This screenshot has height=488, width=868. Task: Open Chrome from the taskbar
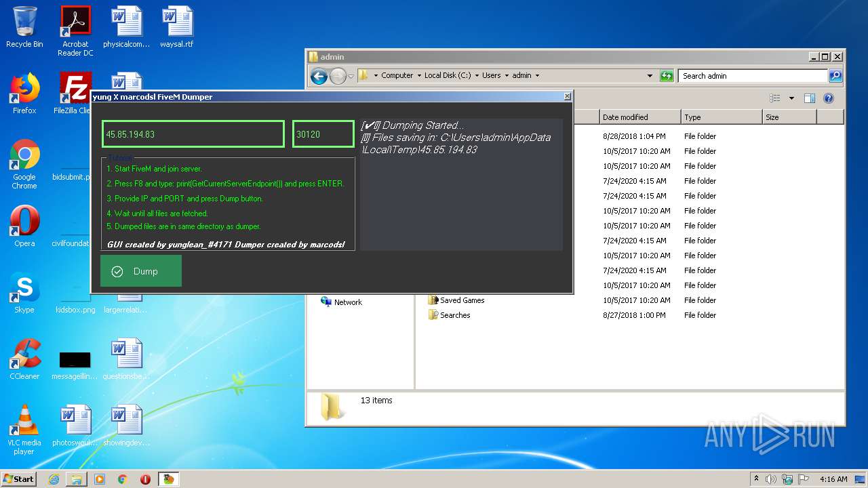(122, 479)
